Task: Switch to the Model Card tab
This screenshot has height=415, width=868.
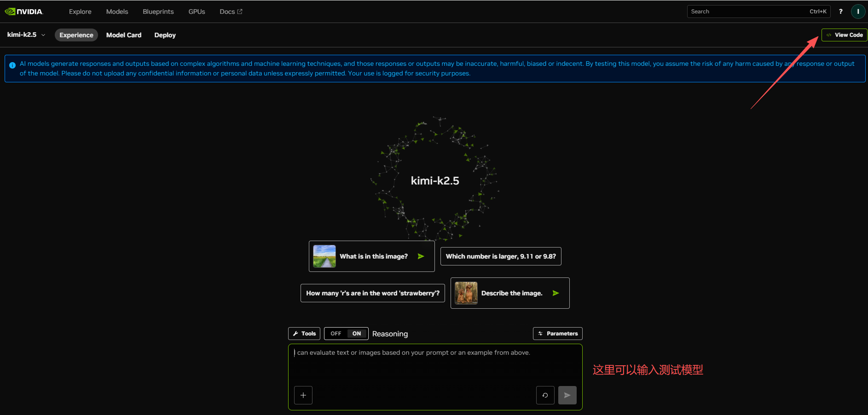Action: click(x=124, y=35)
